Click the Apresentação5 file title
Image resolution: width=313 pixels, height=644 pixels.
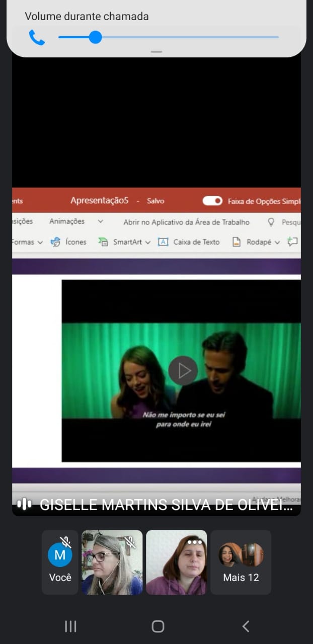100,200
